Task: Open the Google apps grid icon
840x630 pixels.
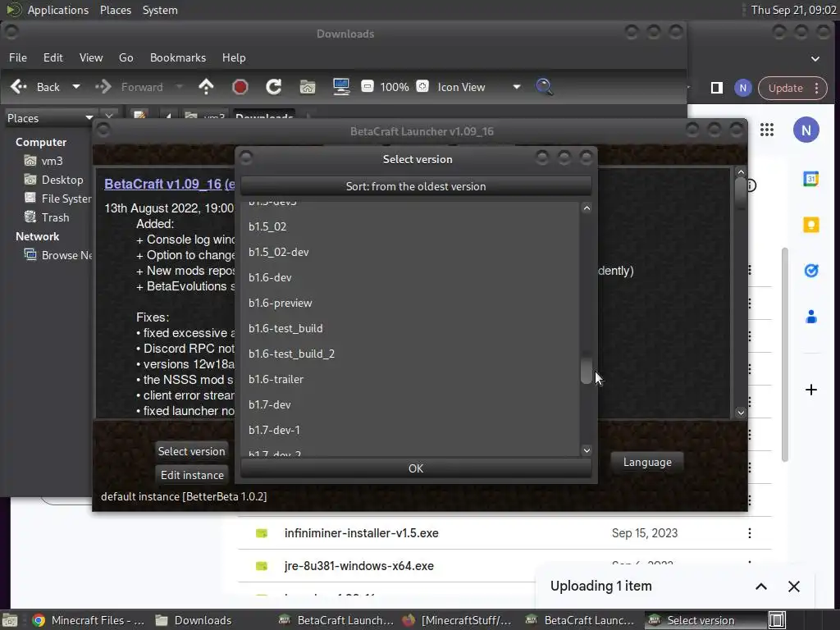Action: tap(767, 130)
